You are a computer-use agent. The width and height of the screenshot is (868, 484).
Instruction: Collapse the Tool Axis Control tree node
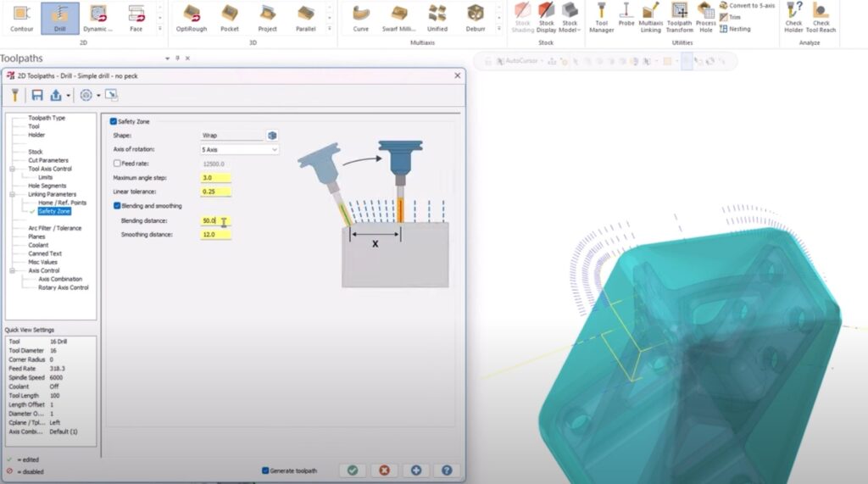click(12, 169)
